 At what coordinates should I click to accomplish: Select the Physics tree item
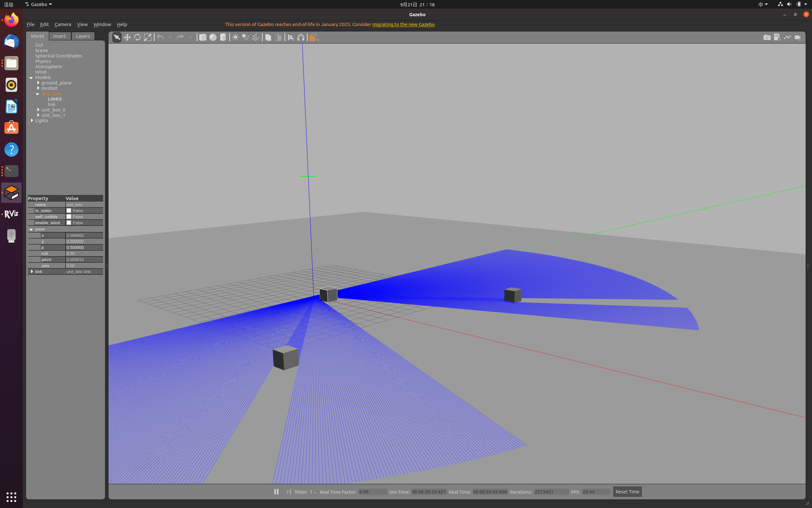click(x=43, y=61)
